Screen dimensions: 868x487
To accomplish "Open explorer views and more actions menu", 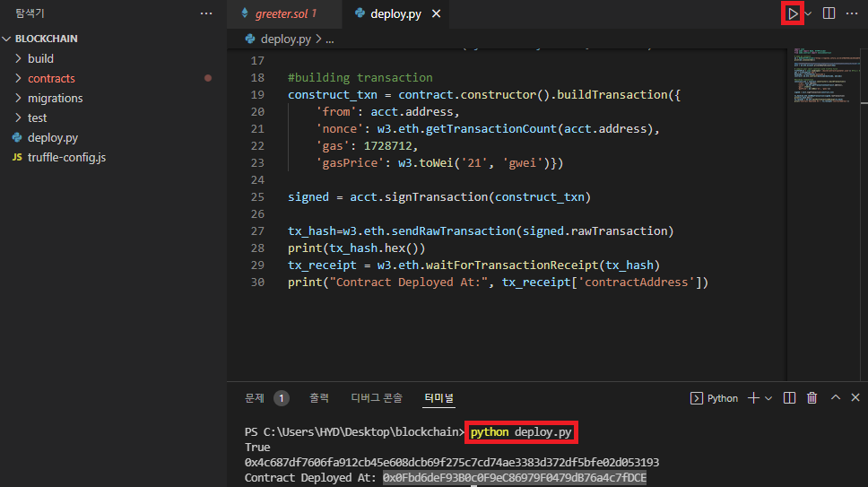I will [206, 13].
